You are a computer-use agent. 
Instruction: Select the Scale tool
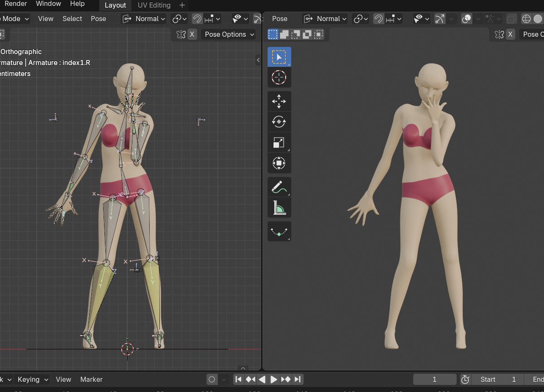[x=279, y=142]
